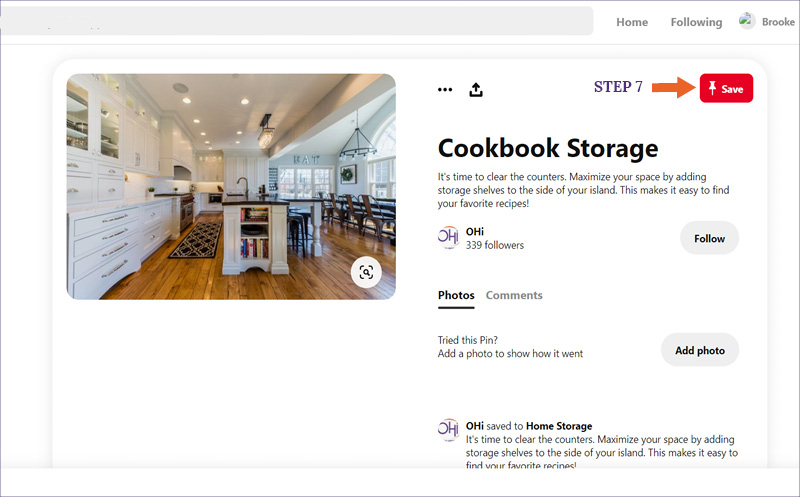Open the three-dot more options menu

click(445, 89)
